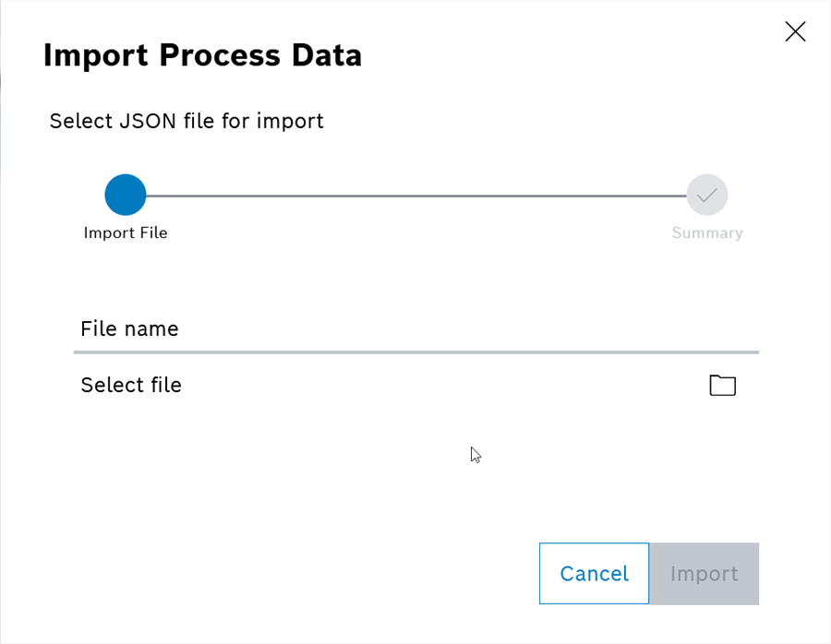
Task: Select the Import Process Data dialog title
Action: (x=201, y=55)
